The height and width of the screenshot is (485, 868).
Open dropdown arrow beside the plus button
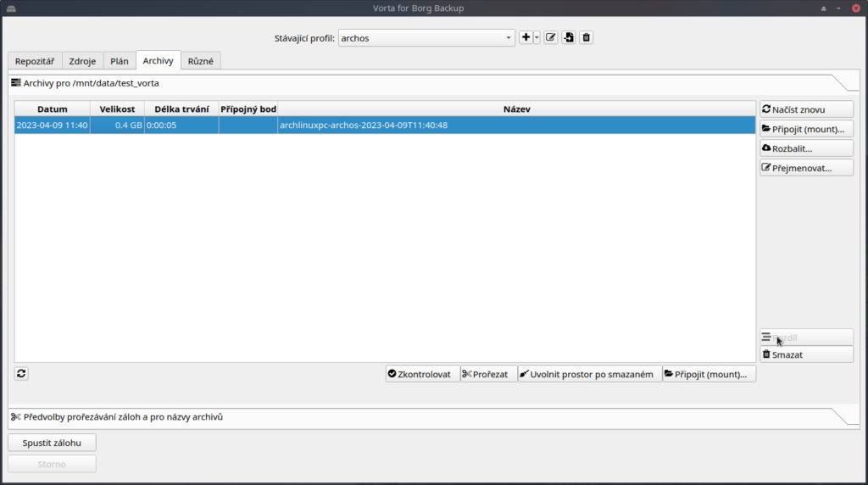point(537,38)
